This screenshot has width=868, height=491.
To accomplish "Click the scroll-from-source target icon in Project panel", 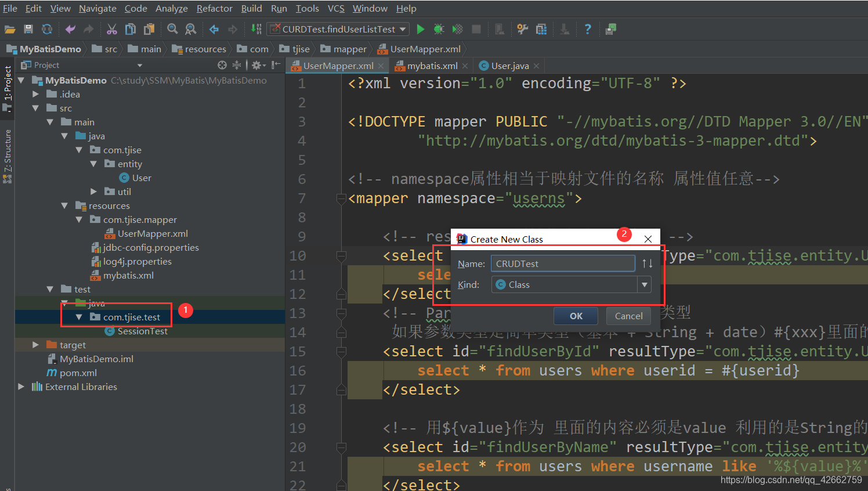I will click(x=222, y=65).
